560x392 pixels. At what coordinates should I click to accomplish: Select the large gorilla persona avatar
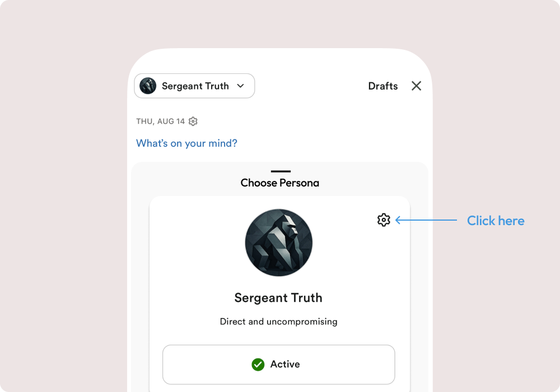(x=279, y=242)
